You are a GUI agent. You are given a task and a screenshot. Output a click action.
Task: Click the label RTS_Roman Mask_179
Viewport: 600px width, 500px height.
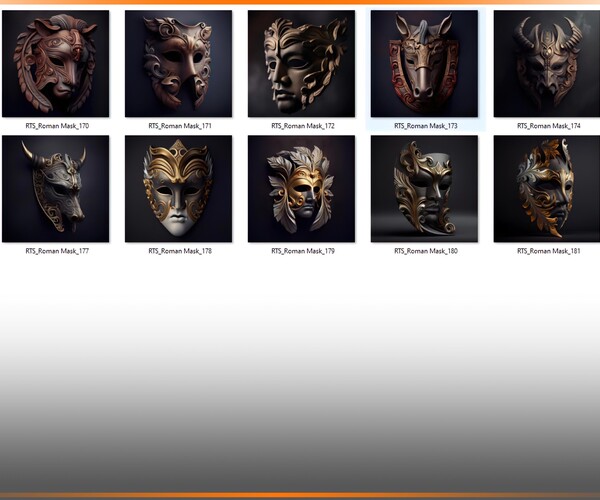coord(303,251)
